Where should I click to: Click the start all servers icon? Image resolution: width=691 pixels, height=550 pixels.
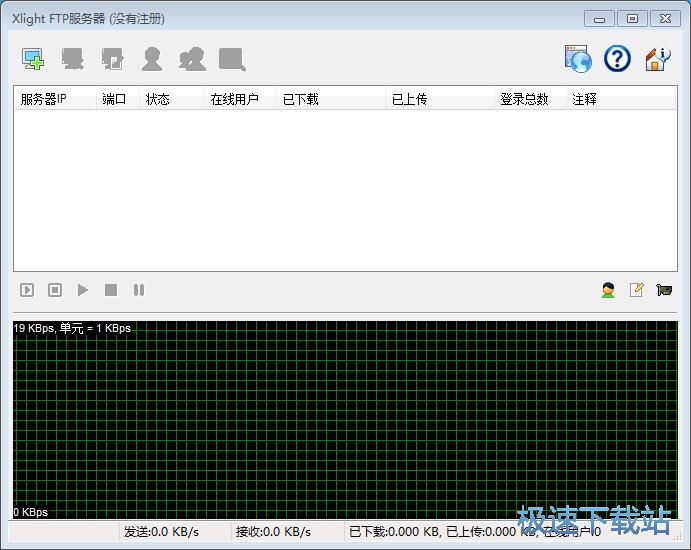pos(27,290)
